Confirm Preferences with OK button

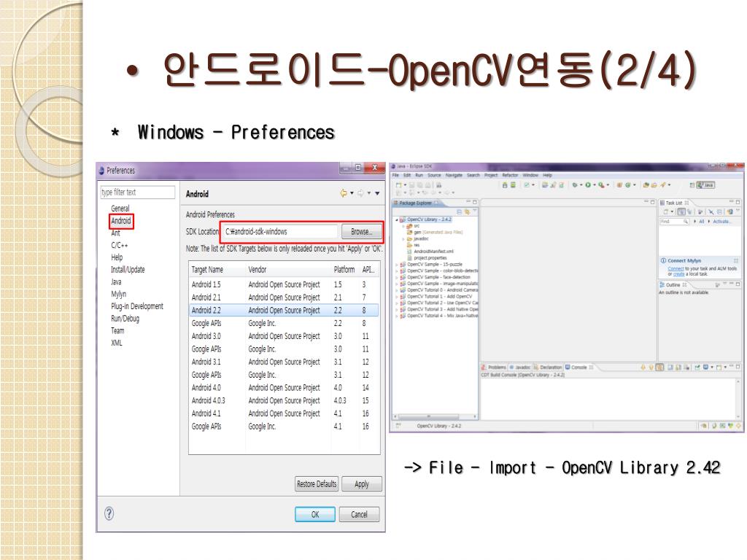[315, 514]
